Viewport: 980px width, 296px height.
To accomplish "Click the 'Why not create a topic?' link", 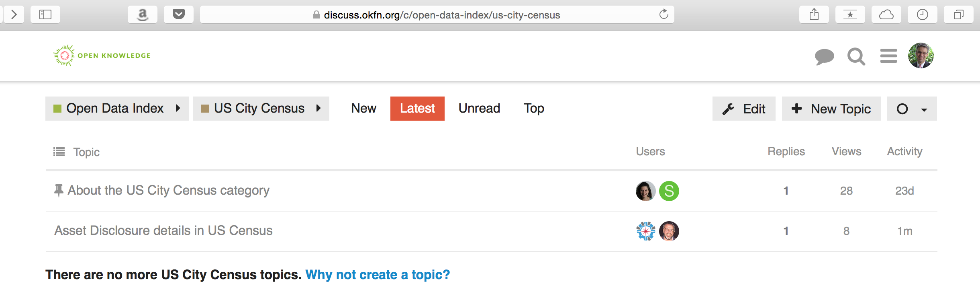I will point(378,275).
